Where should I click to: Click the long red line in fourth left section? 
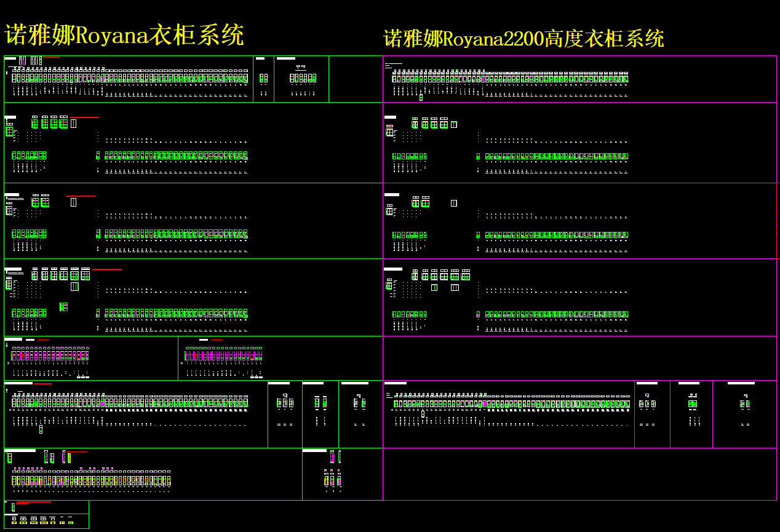106,269
